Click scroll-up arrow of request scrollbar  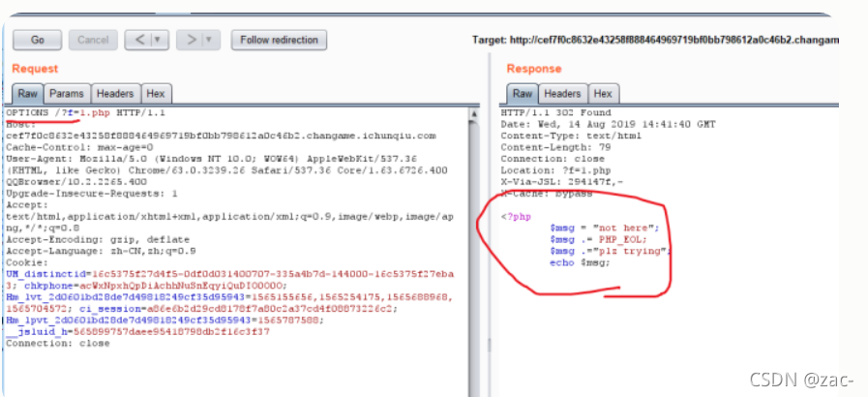tap(474, 113)
